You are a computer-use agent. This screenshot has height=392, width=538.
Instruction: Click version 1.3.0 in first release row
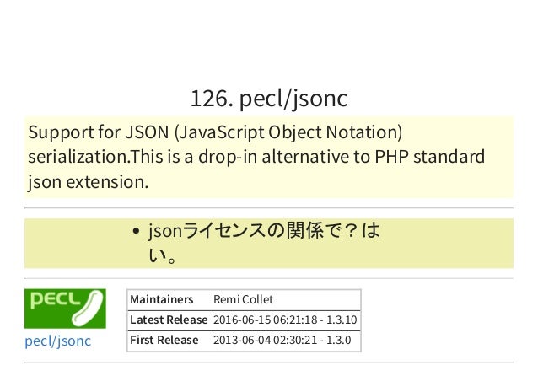[x=338, y=340]
